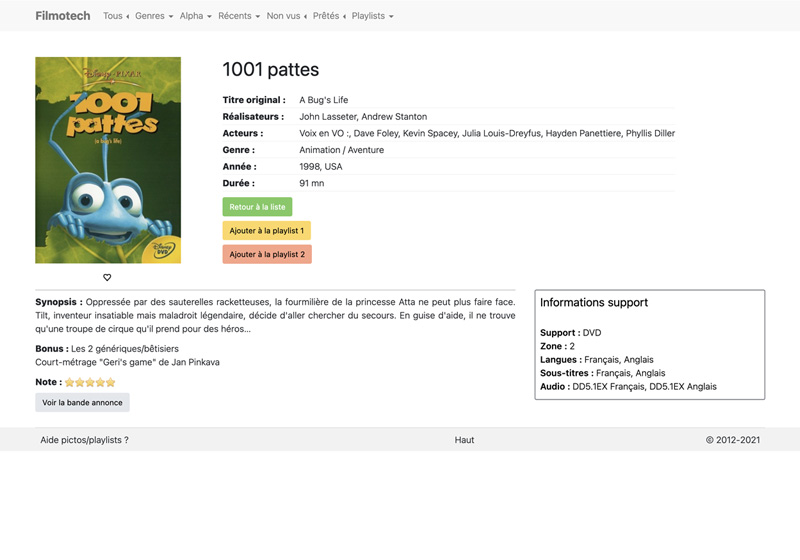Expand the Alpha dropdown
This screenshot has width=800, height=560.
point(195,16)
